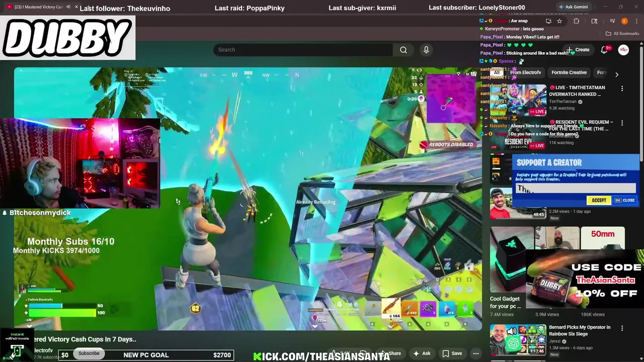Click the webcam overlay of the streamer
The width and height of the screenshot is (644, 362).
80,163
